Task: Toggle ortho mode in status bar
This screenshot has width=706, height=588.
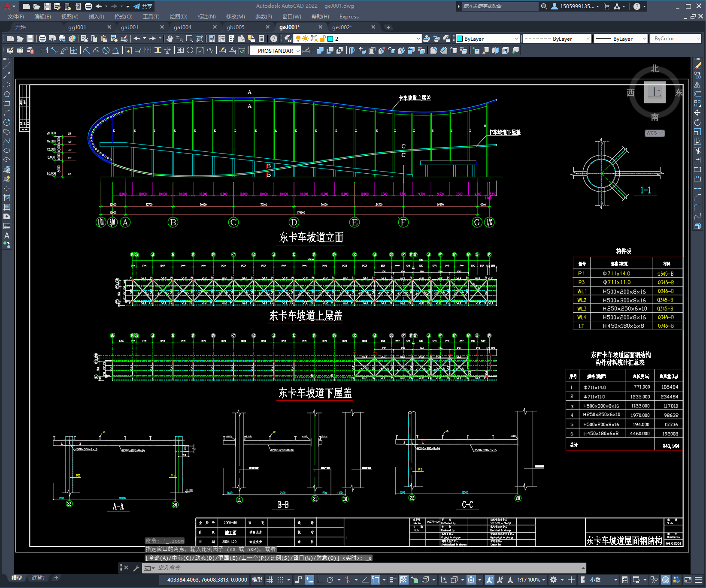Action: [320, 580]
